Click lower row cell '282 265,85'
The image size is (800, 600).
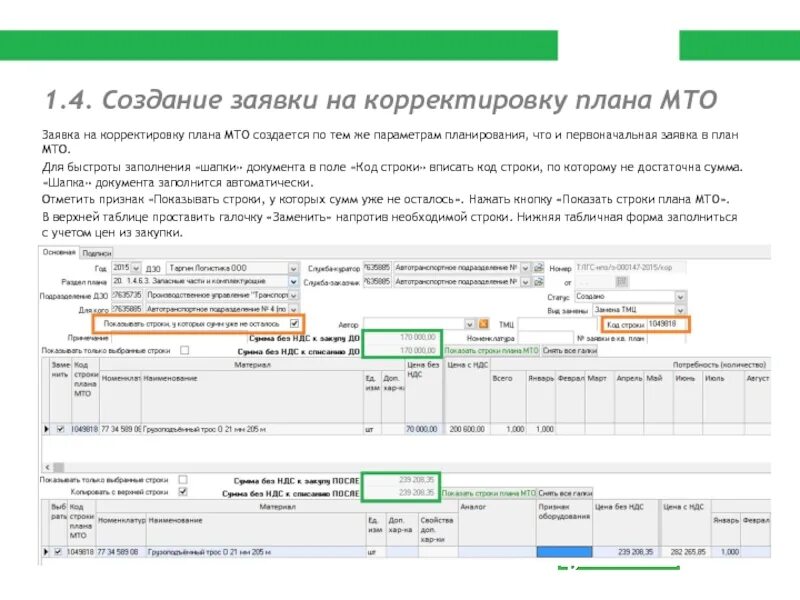[x=688, y=552]
